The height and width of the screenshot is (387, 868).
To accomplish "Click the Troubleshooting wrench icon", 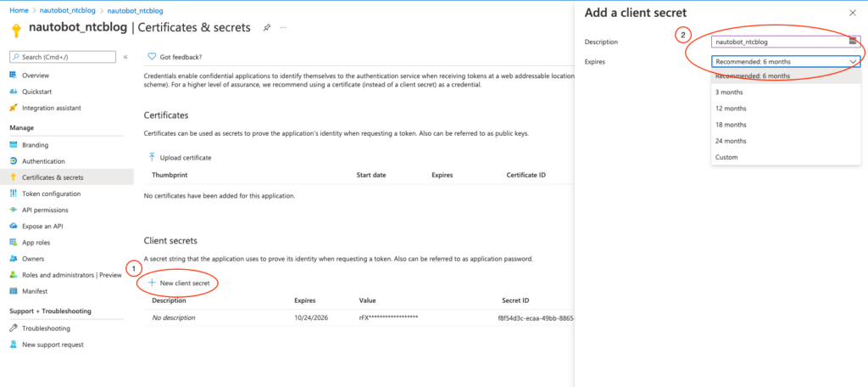I will (x=14, y=328).
